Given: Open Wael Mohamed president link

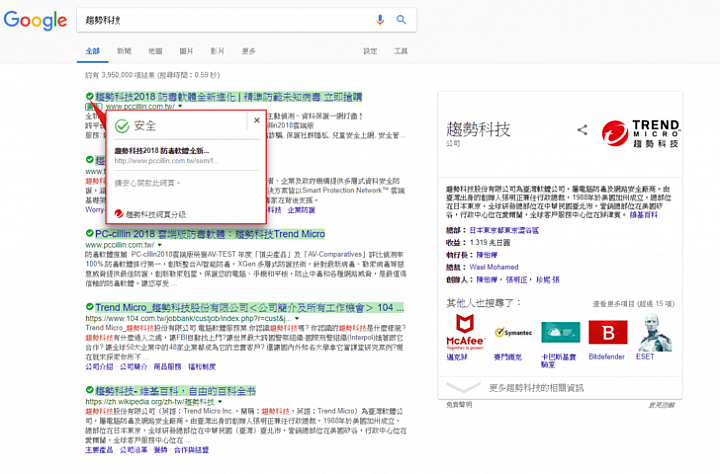Looking at the screenshot, I should tap(494, 267).
